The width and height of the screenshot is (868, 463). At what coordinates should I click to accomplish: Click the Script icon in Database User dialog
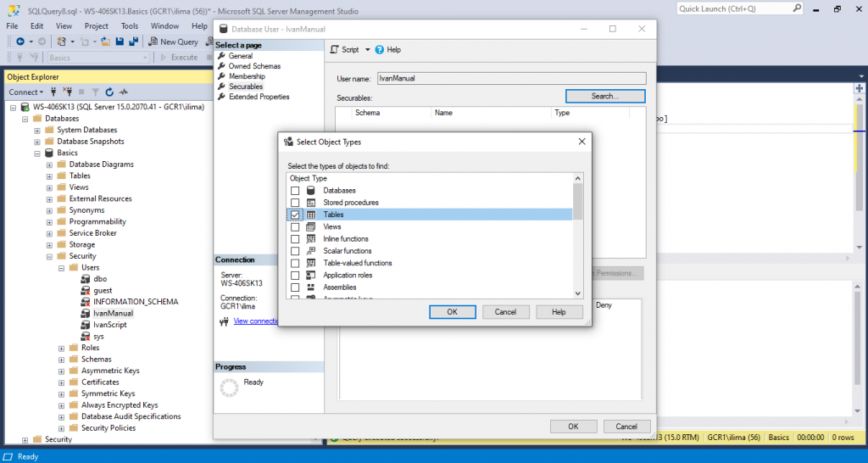(x=334, y=49)
